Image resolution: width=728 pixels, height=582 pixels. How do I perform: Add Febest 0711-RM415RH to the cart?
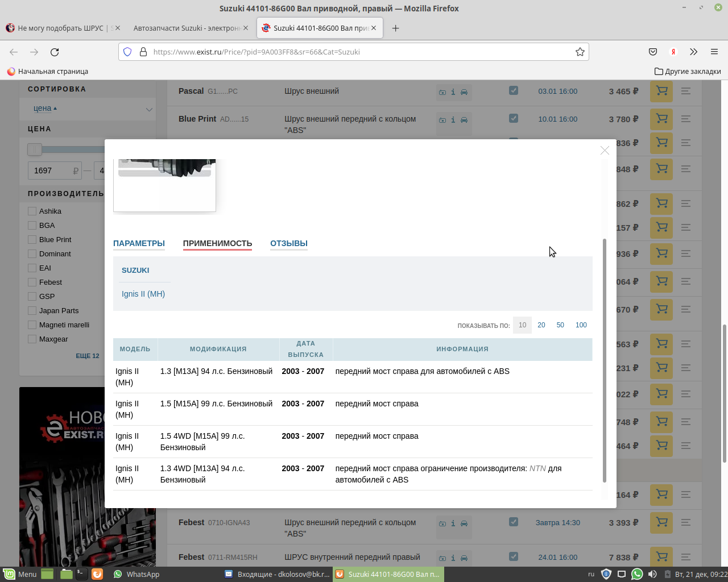point(661,557)
